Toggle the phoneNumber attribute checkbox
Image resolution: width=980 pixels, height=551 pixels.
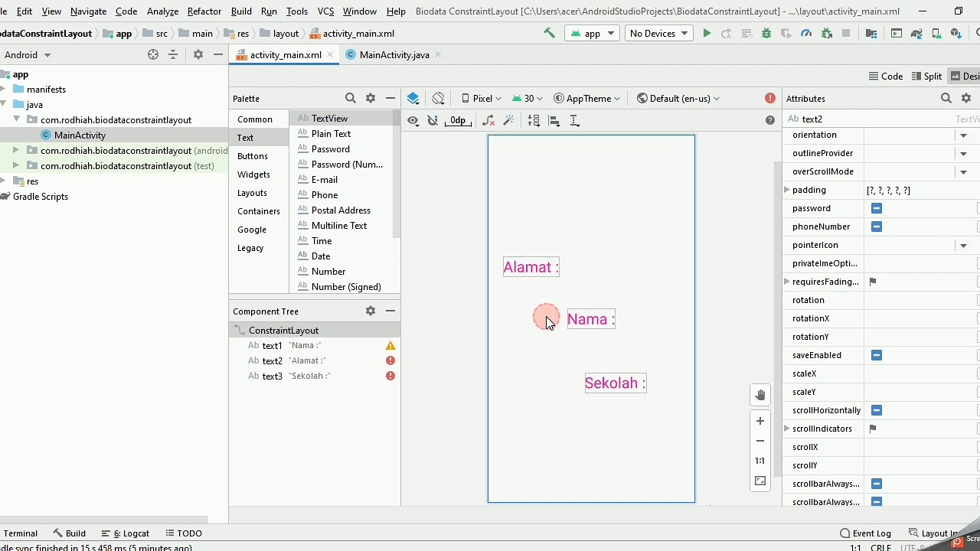[877, 227]
